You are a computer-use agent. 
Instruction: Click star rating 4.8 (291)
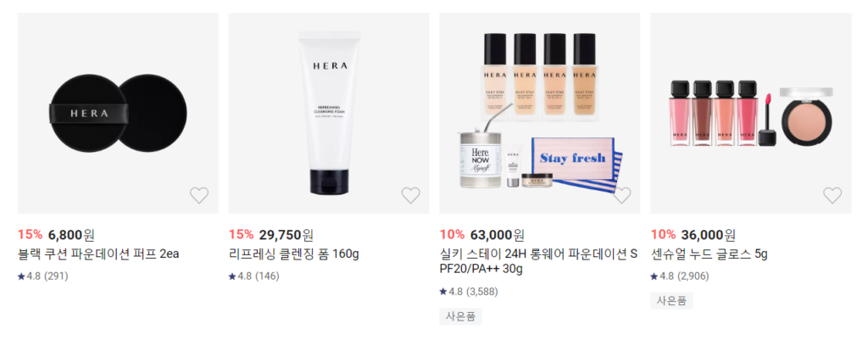[x=42, y=276]
